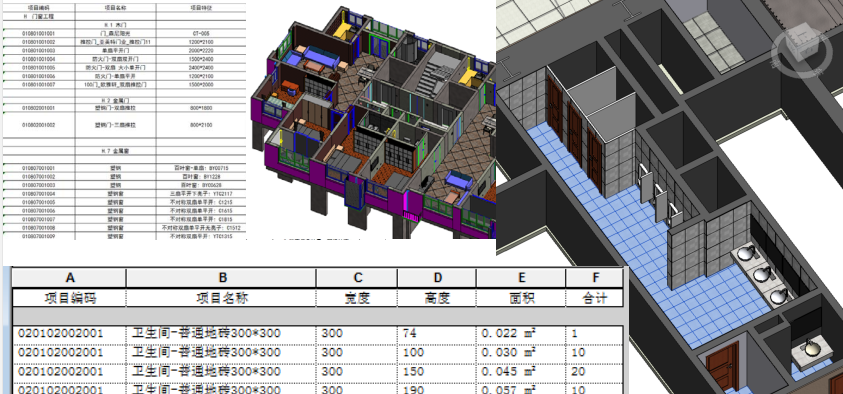Click the 1500*2400 dimension cell
This screenshot has height=394, width=843.
coord(200,59)
